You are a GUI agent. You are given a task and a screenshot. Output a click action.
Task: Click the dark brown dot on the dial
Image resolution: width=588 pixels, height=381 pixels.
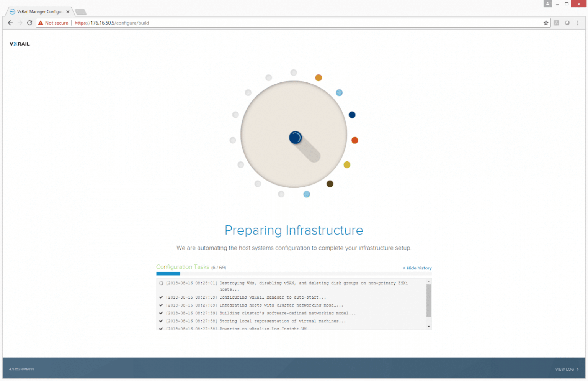point(330,184)
